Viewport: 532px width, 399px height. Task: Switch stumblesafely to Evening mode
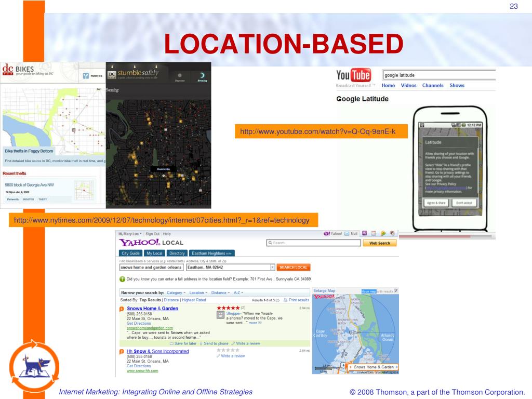click(202, 77)
